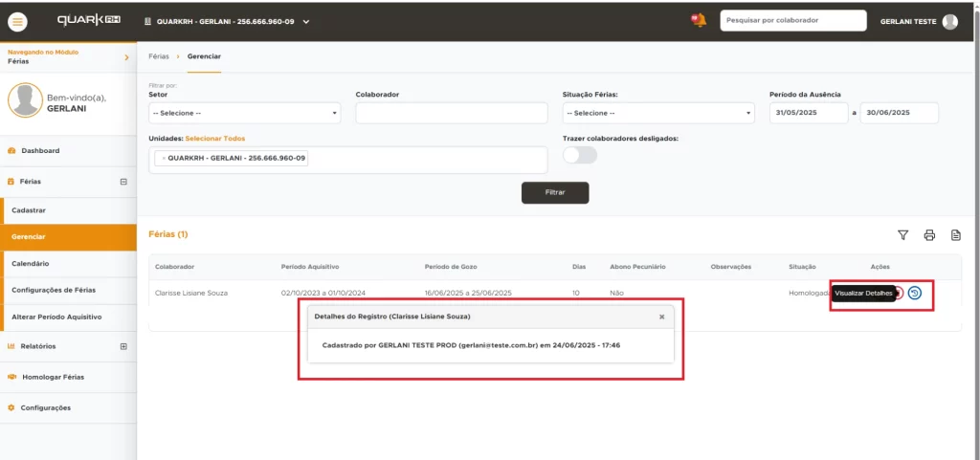Viewport: 980px width, 460px height.
Task: Expand the QUARKRH - GERLANI company selector
Action: [306, 21]
